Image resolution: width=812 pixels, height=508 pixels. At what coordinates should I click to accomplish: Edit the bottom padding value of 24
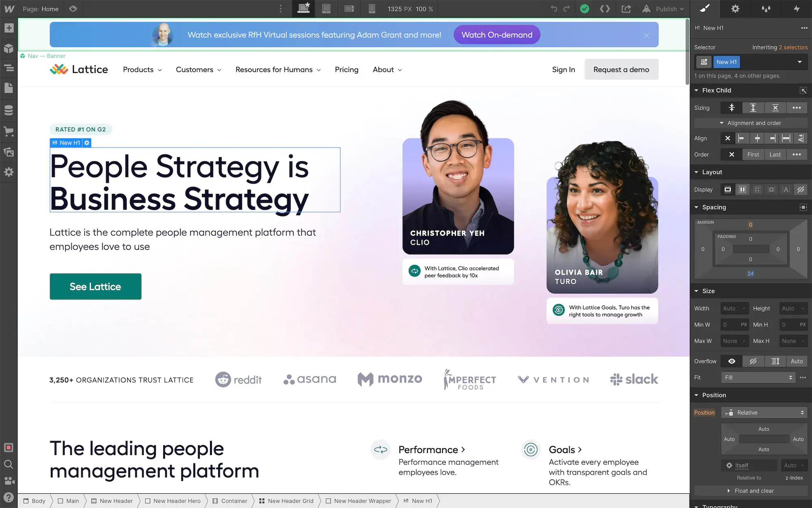tap(750, 273)
